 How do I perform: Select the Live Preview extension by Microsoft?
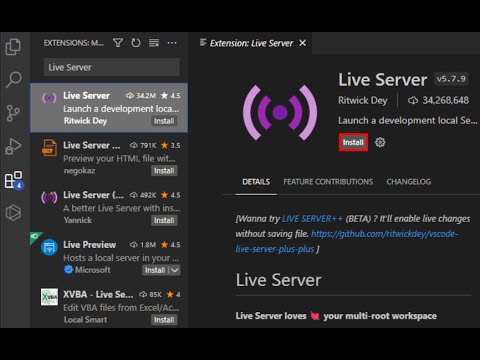[109, 257]
